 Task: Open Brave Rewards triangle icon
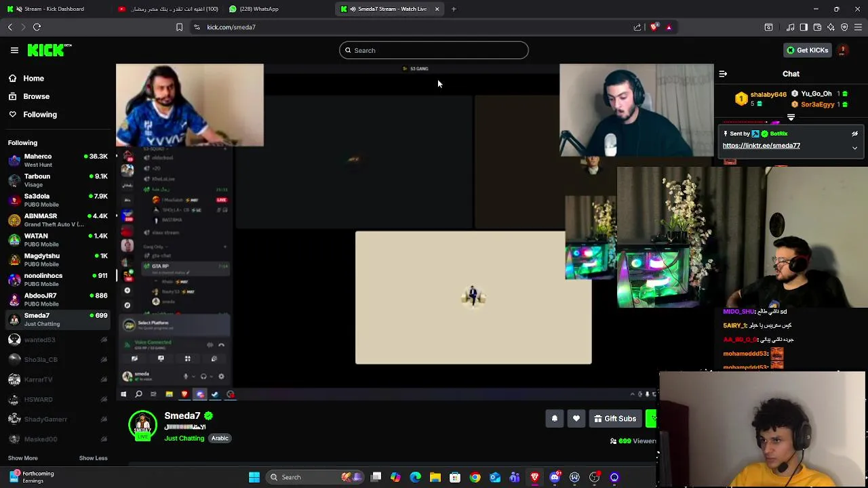(669, 27)
